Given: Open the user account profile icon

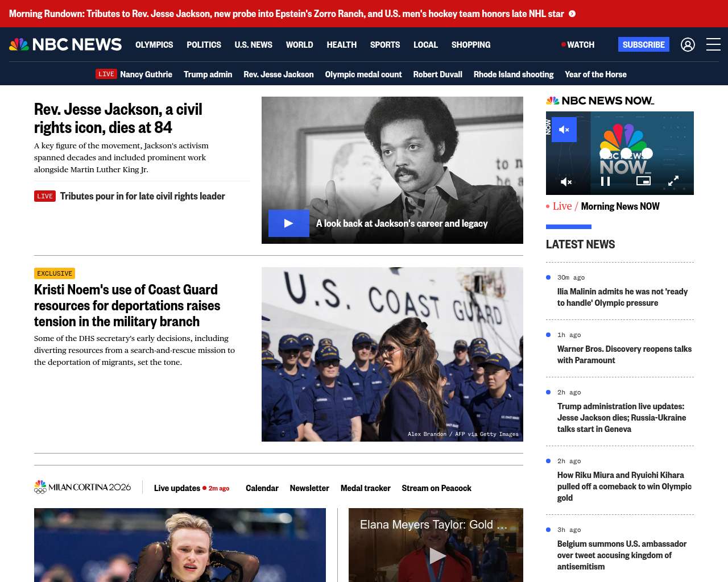Looking at the screenshot, I should (688, 44).
